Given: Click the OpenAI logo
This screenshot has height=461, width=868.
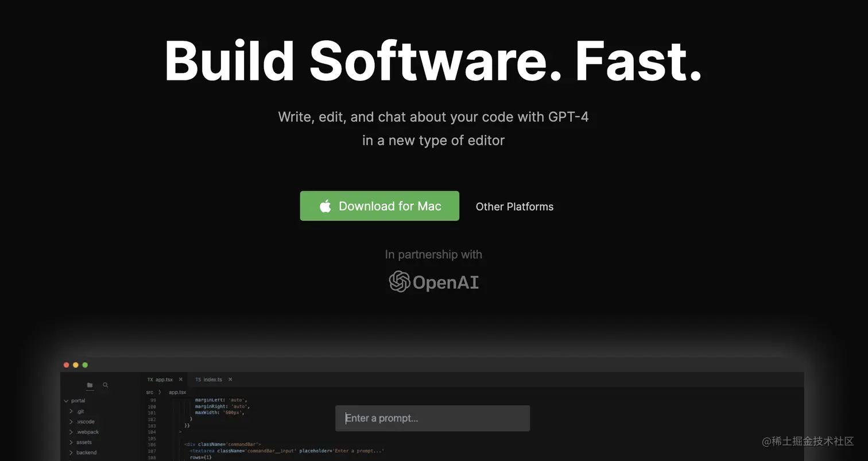Looking at the screenshot, I should point(433,282).
